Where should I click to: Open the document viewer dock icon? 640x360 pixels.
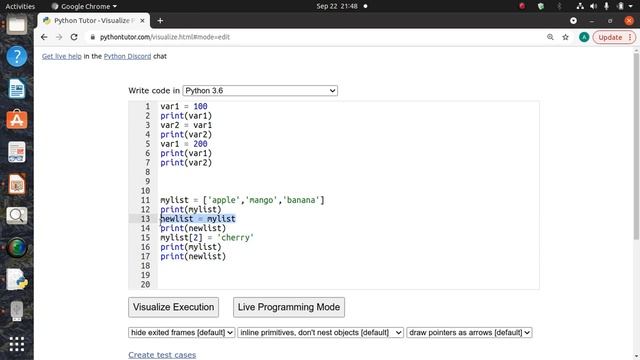coord(17,152)
